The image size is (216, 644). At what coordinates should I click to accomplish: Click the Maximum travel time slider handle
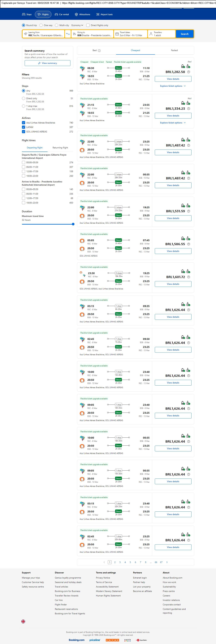coord(73,224)
